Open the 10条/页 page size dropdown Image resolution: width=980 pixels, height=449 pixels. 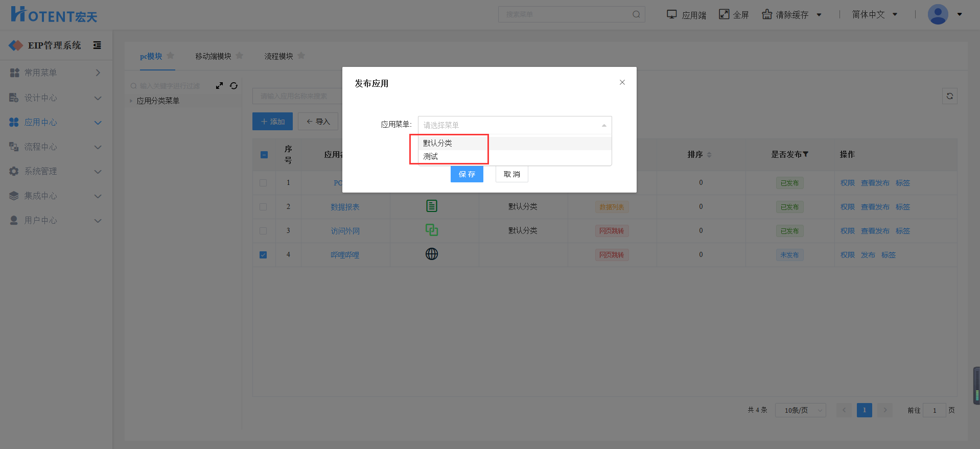coord(800,410)
